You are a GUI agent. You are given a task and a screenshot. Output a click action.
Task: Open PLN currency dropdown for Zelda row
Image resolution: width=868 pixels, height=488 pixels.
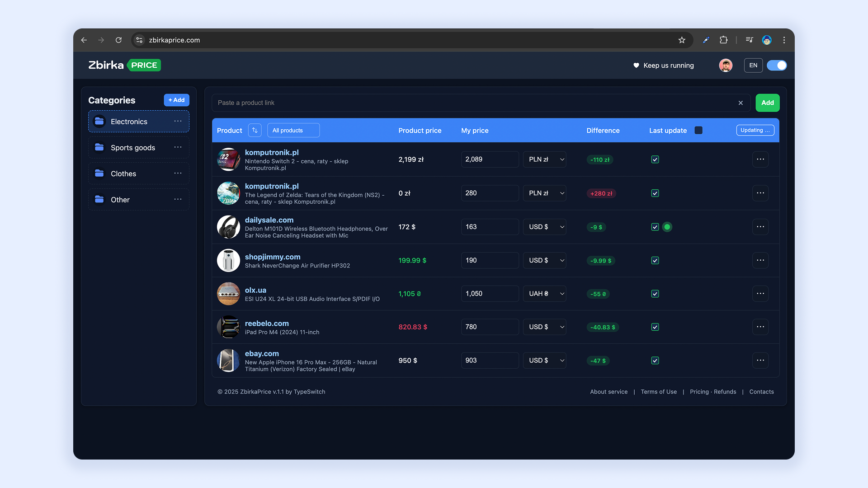[545, 193]
